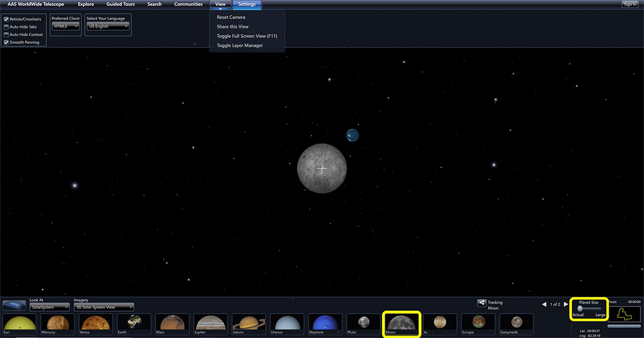Open the Preferred Client dropdown
Viewport: 644px width, 338px height.
pyautogui.click(x=65, y=26)
